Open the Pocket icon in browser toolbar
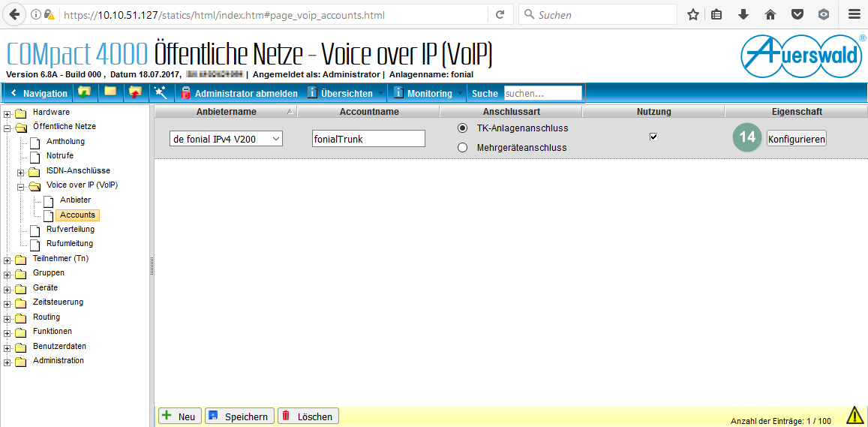This screenshot has height=427, width=868. 797,15
